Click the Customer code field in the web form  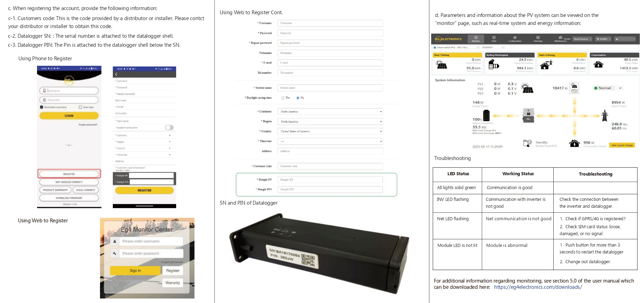coord(330,166)
